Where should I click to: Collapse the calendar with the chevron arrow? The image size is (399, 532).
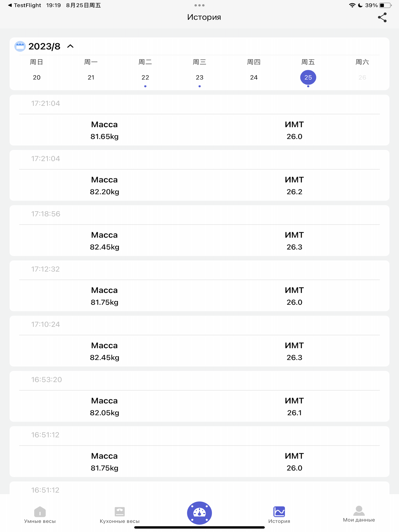[70, 46]
